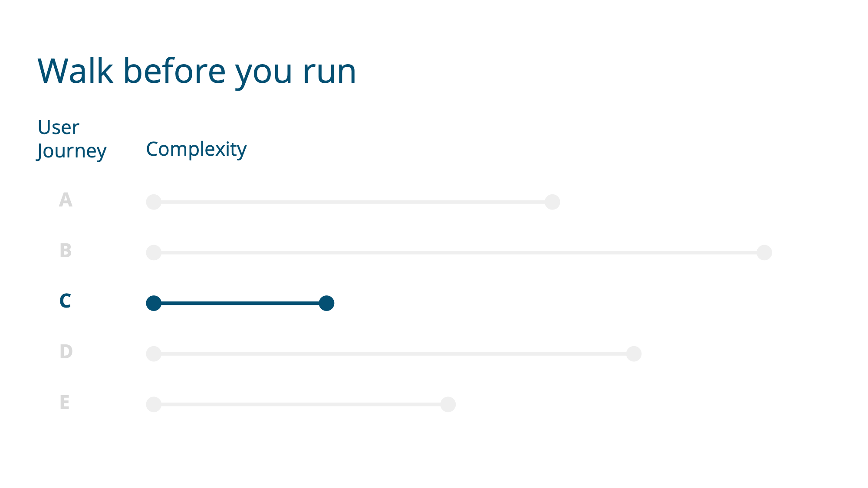Click the row label A
868x488 pixels.
point(66,200)
